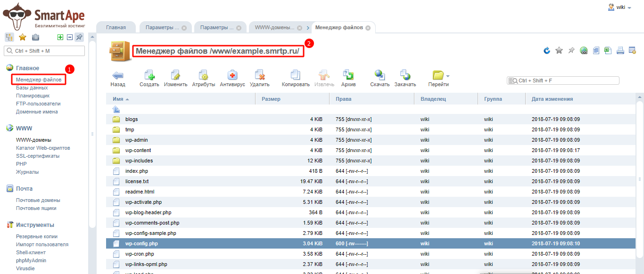The height and width of the screenshot is (274, 644).
Task: Open the wp-content folder
Action: tap(138, 150)
